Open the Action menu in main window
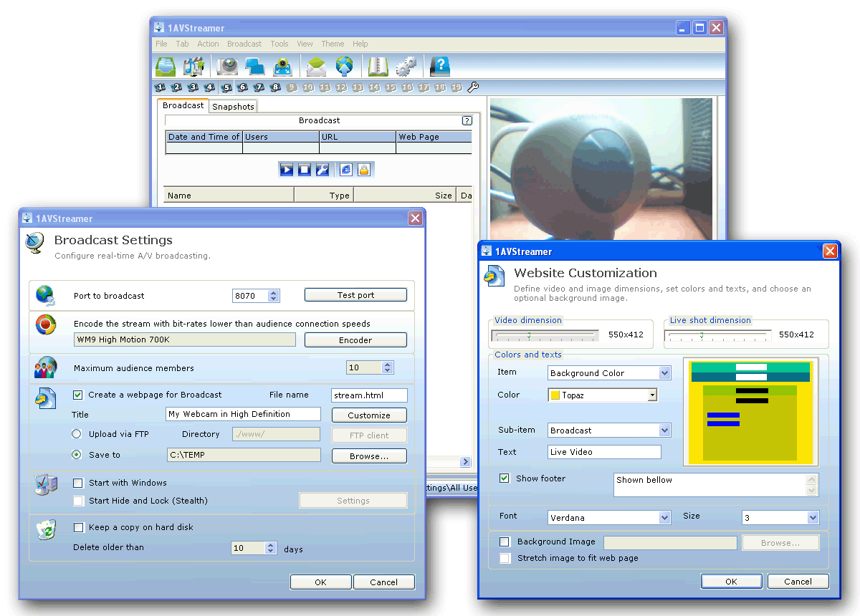Screen dimensions: 860x616 pyautogui.click(x=208, y=44)
